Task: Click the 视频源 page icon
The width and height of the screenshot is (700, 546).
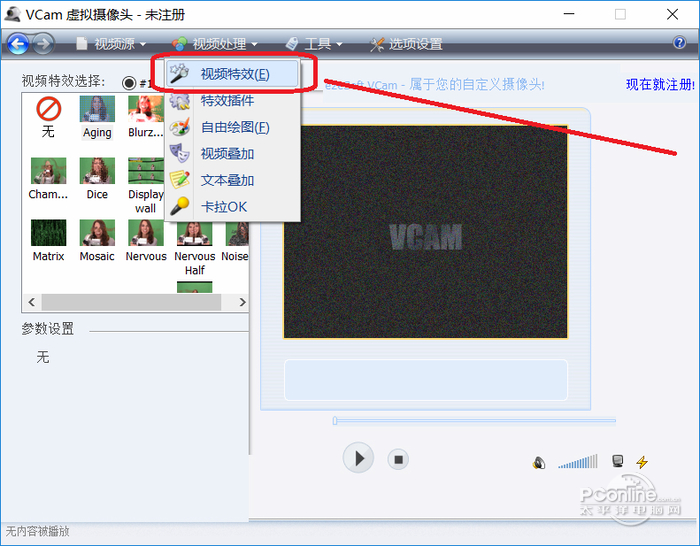Action: tap(82, 43)
